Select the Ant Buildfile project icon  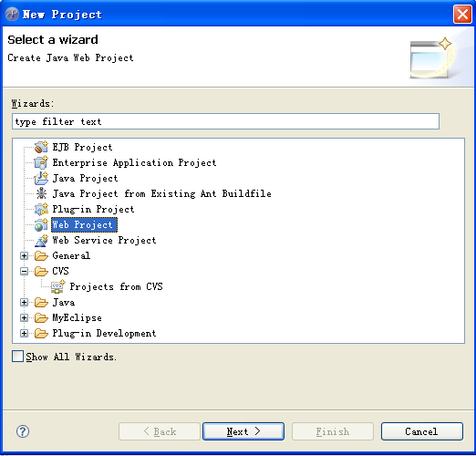click(41, 193)
